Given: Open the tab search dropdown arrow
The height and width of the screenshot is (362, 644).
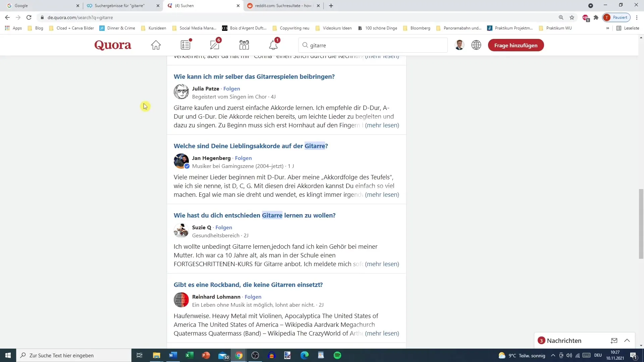Looking at the screenshot, I should (591, 6).
